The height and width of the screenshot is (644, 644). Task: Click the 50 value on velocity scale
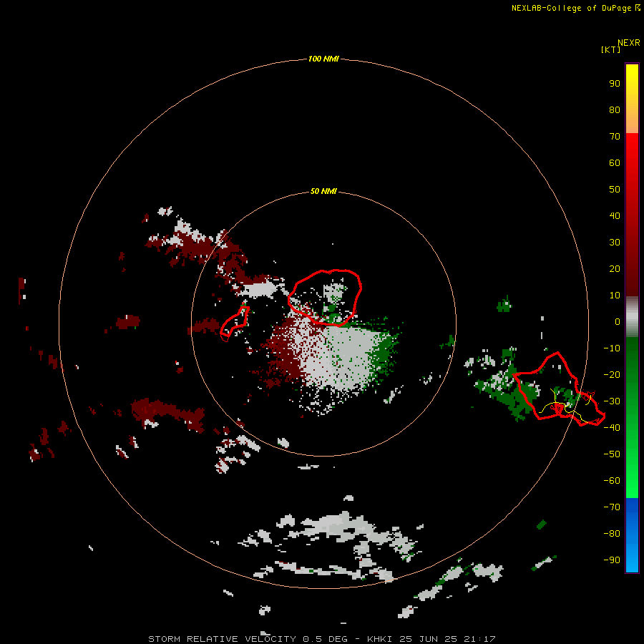[x=615, y=190]
